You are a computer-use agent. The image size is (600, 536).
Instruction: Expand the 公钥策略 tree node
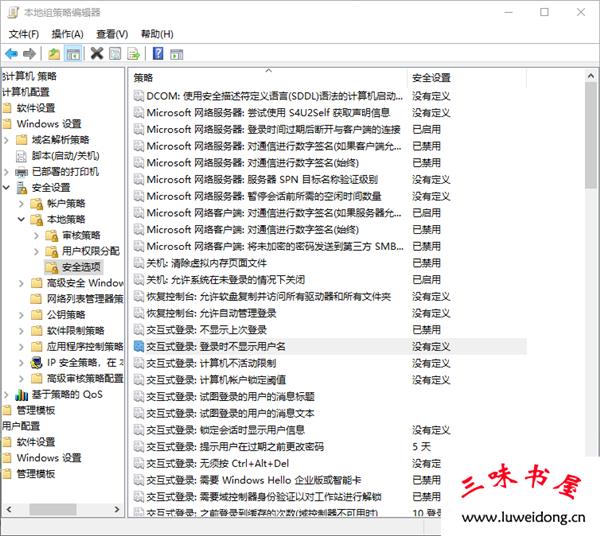pos(21,315)
